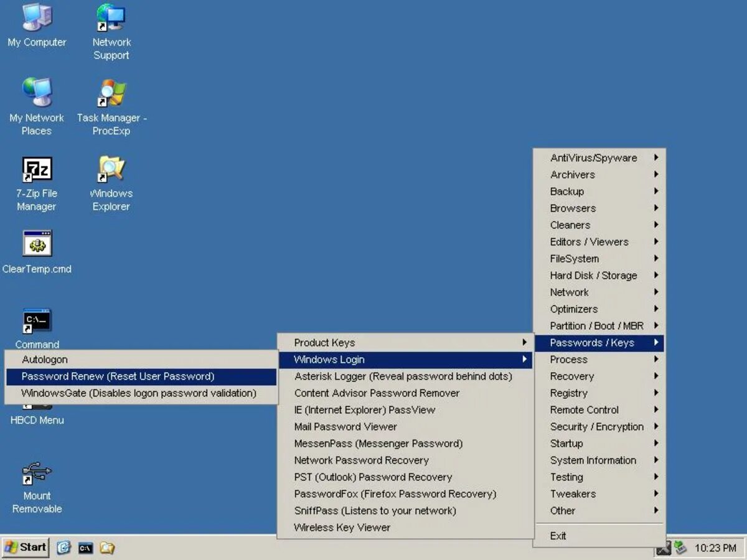Screen dimensions: 747x560
Task: Choose WindowsGate logon validation entry
Action: coord(141,393)
